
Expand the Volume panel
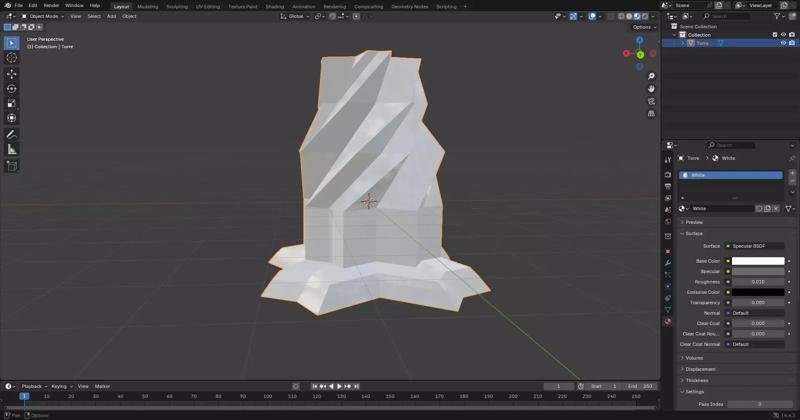[694, 358]
